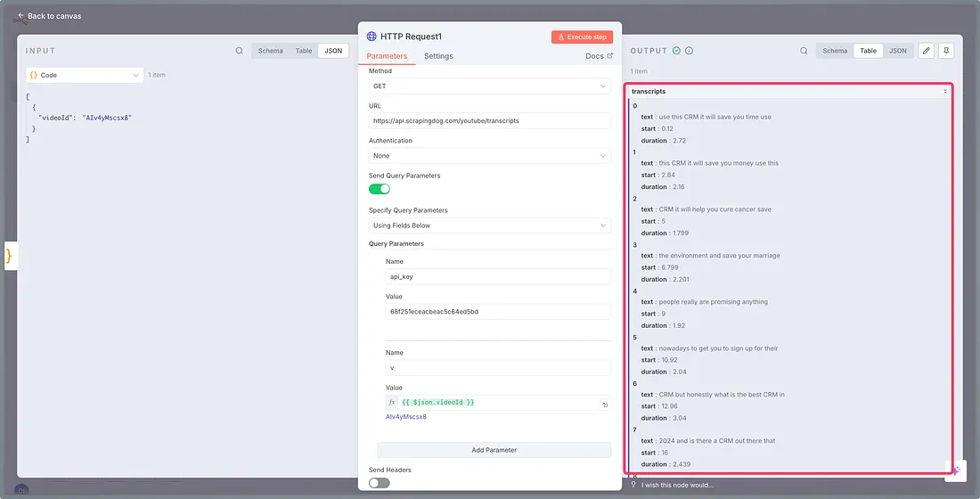Viewport: 980px width, 499px height.
Task: Select the Schema tab in Input panel
Action: 270,51
